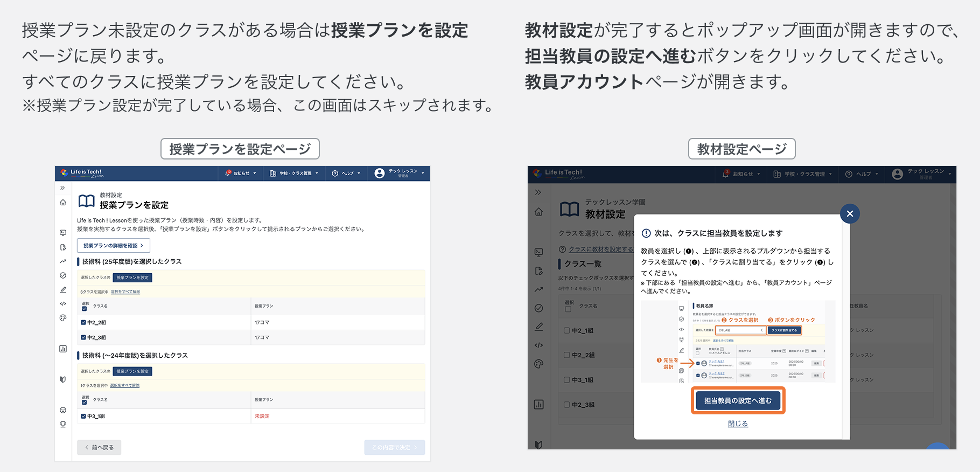This screenshot has width=980, height=472.
Task: Check 中2_2組 checkbox on 教材設定 page
Action: click(567, 355)
